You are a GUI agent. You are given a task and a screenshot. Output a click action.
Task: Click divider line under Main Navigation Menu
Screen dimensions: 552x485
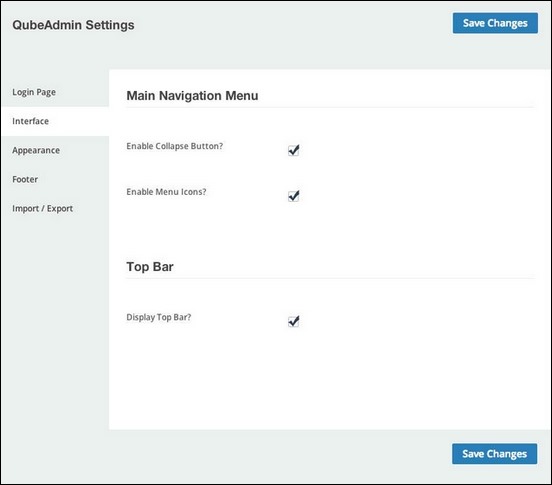(x=331, y=107)
